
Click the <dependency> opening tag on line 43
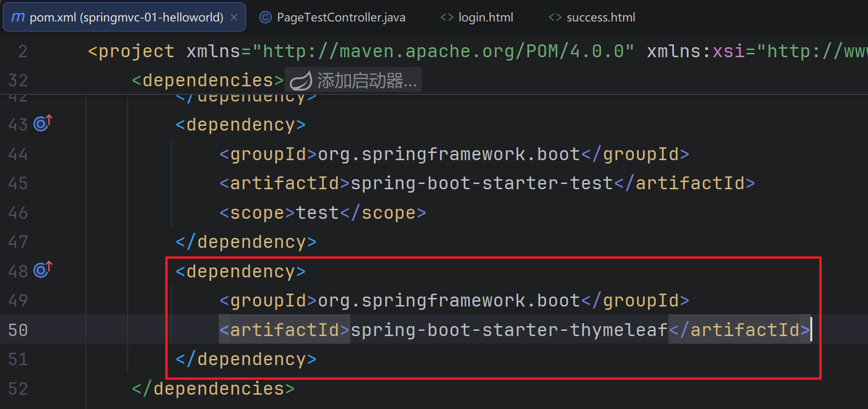[241, 124]
